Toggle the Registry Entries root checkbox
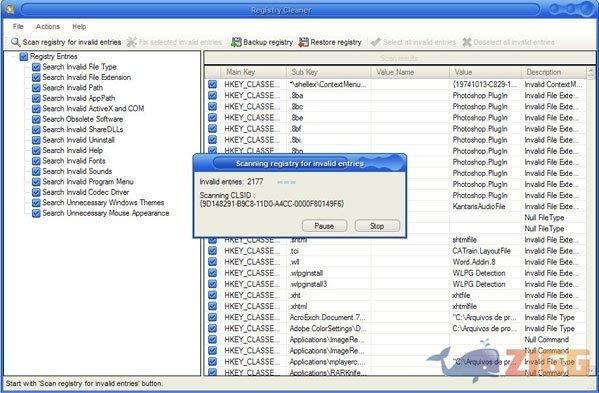This screenshot has width=599, height=393. pyautogui.click(x=24, y=57)
